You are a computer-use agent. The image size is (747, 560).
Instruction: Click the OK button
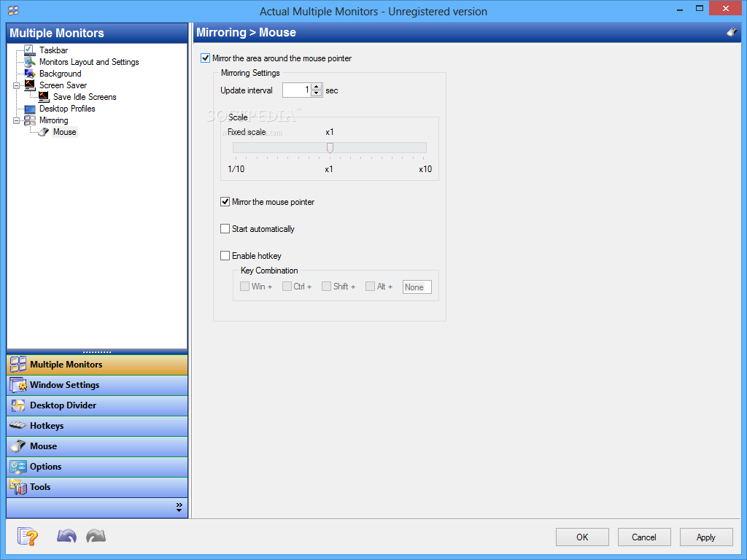[582, 537]
